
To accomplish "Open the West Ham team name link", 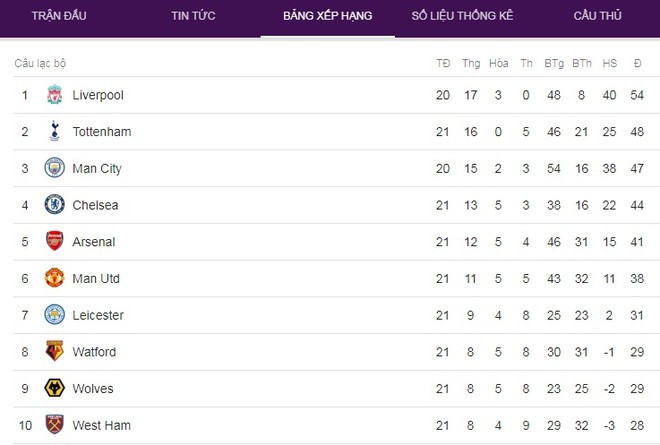I will [101, 425].
